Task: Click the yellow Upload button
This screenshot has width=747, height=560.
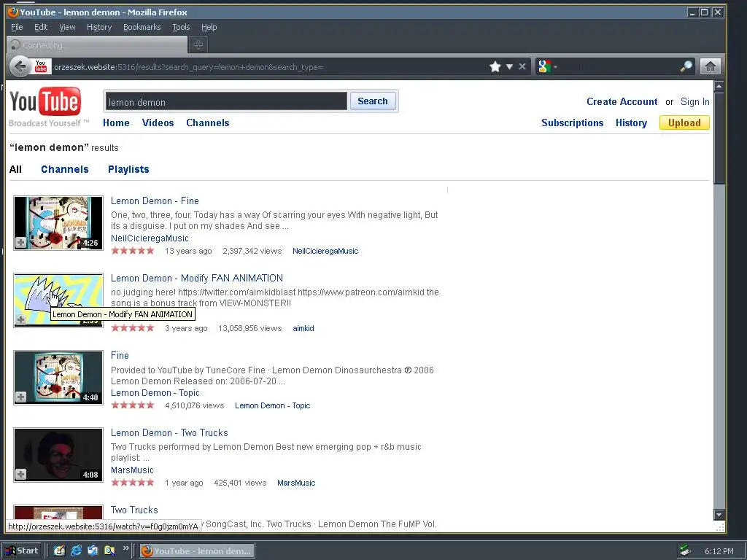Action: click(684, 122)
